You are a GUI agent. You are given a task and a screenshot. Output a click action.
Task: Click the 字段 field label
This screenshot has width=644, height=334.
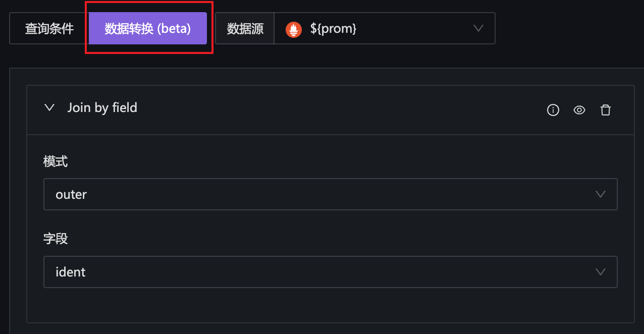(x=56, y=239)
